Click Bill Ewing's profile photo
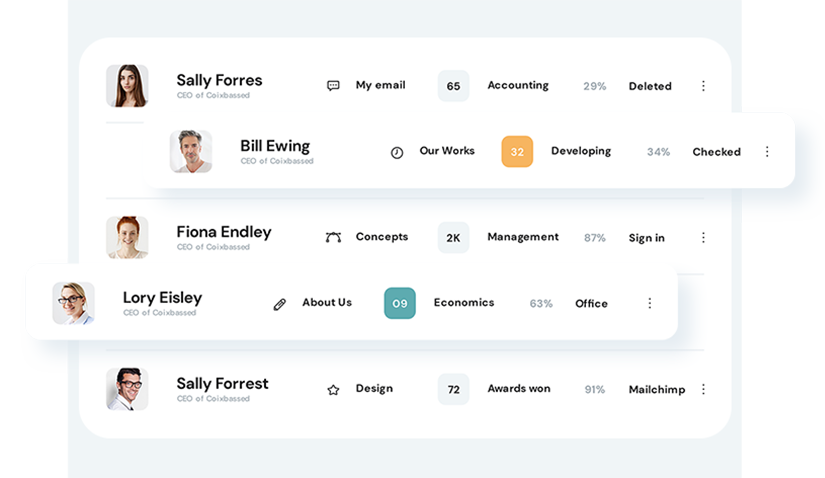 [191, 152]
